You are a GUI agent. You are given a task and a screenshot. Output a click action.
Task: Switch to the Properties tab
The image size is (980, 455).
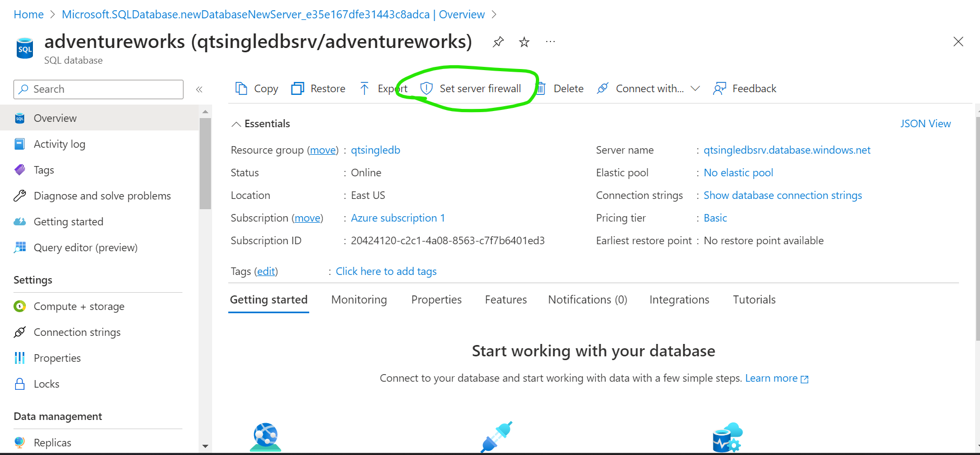437,300
